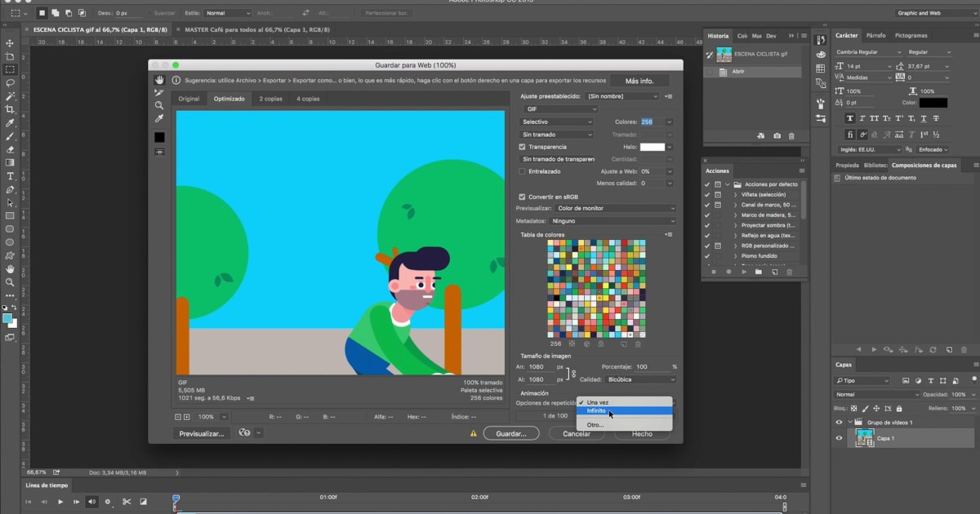Open the Character panel black text color swatch
This screenshot has width=980, height=514.
pos(933,103)
